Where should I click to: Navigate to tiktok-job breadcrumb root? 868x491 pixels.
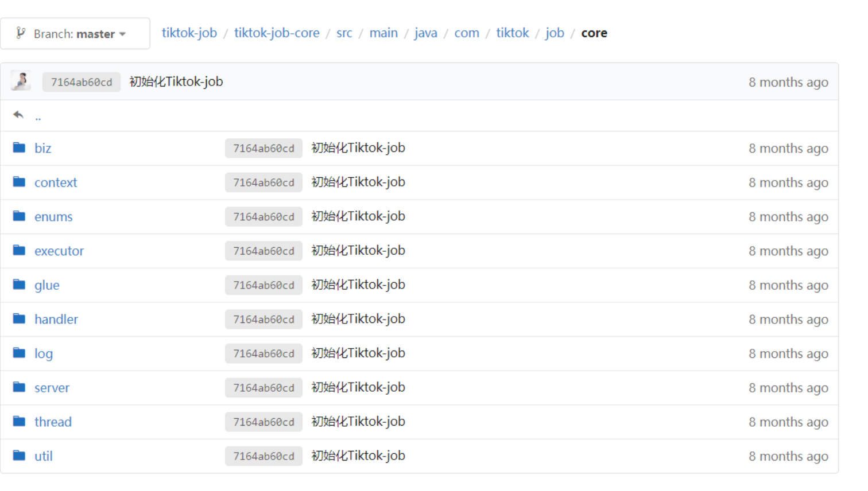coord(189,33)
